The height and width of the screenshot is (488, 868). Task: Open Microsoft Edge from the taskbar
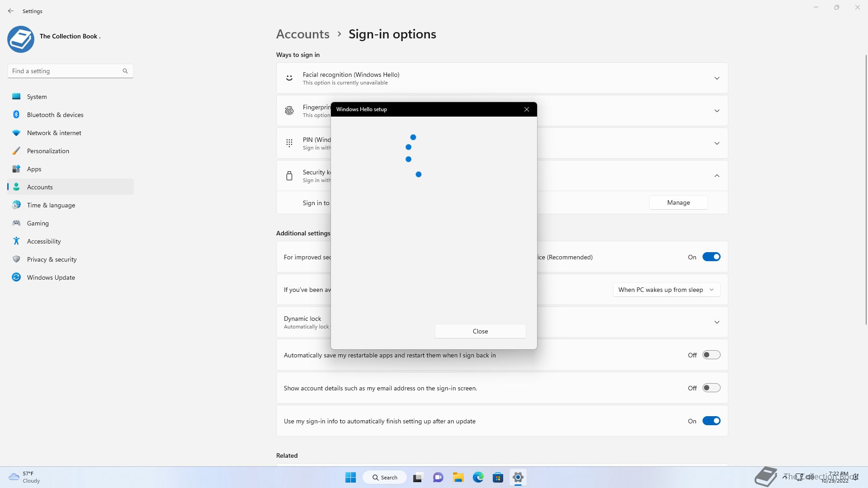coord(478,477)
